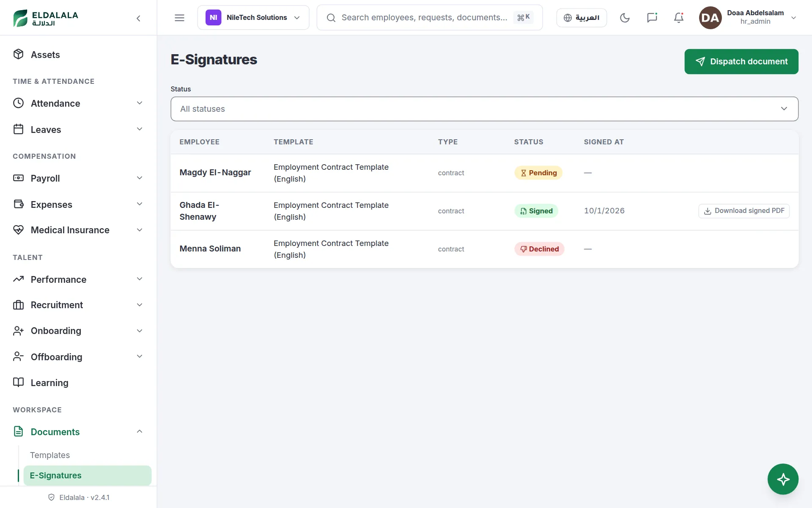Toggle dark mode with the moon icon

625,18
